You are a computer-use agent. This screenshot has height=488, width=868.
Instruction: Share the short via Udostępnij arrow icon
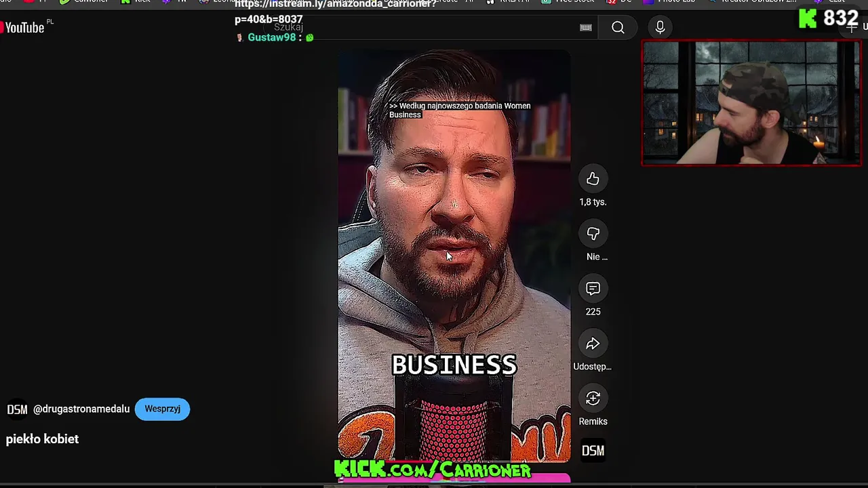click(593, 344)
